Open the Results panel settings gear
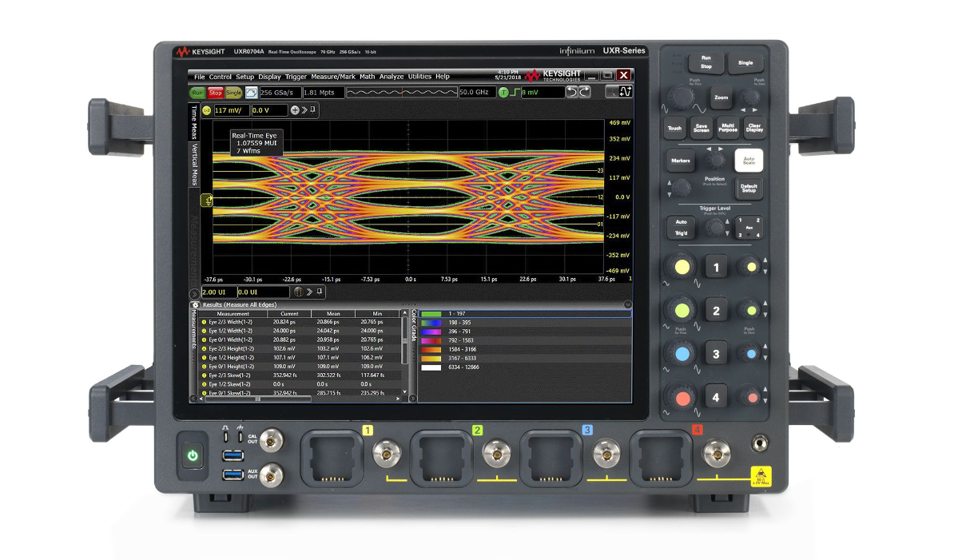 click(196, 305)
